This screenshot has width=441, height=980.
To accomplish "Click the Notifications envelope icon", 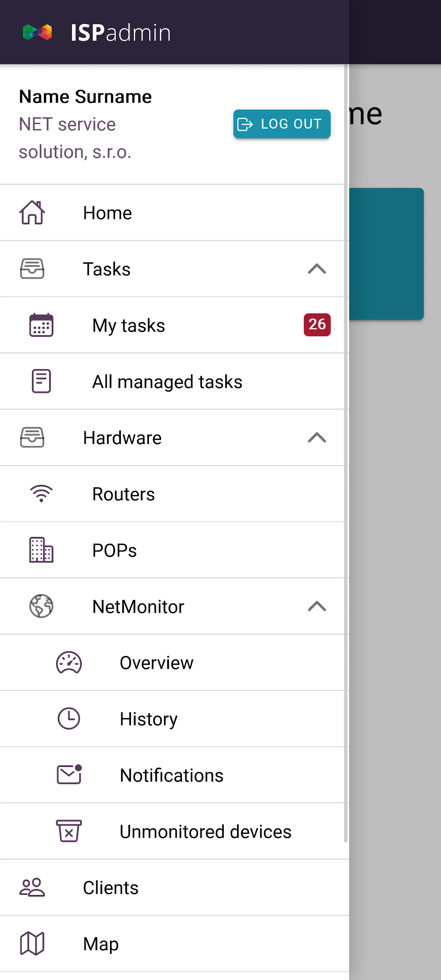I will click(69, 775).
